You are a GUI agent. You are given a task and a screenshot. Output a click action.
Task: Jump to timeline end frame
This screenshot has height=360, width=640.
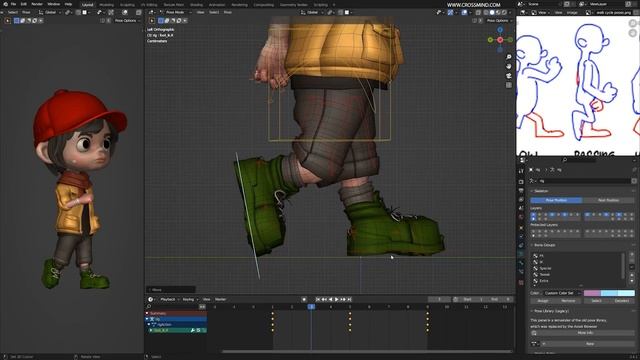click(349, 300)
